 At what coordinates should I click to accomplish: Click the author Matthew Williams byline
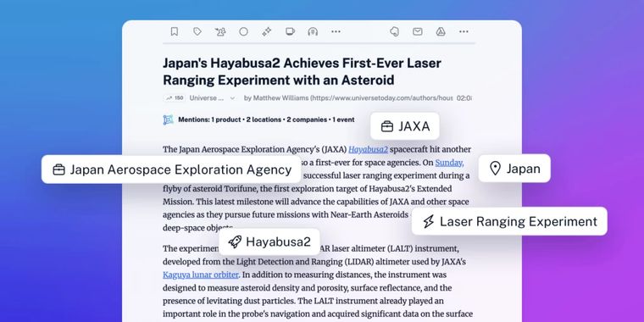(x=348, y=98)
